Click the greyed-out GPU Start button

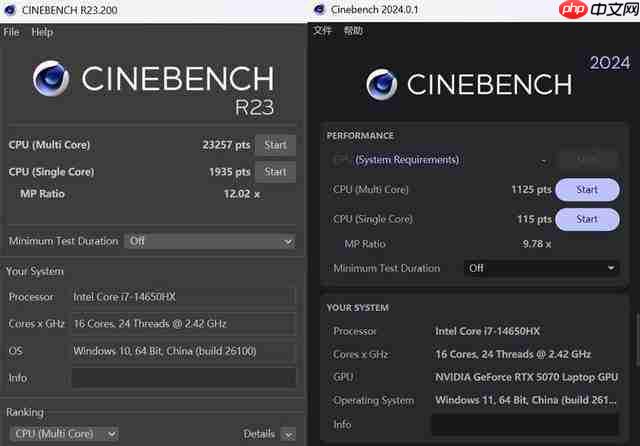tap(586, 159)
